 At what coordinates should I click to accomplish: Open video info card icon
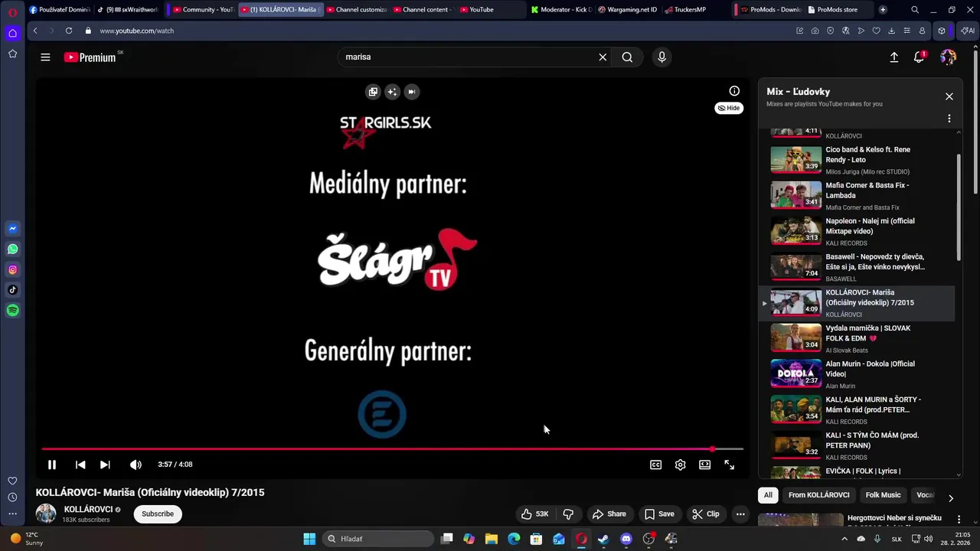734,91
